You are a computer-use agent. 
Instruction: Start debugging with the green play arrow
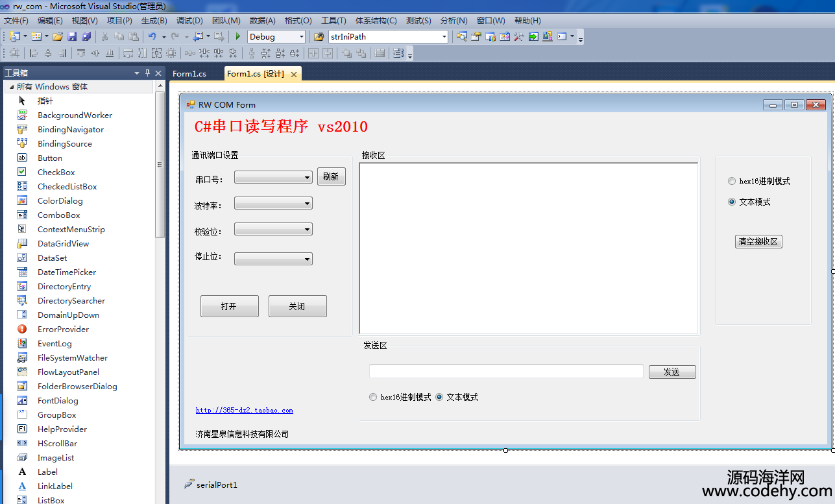pos(238,37)
